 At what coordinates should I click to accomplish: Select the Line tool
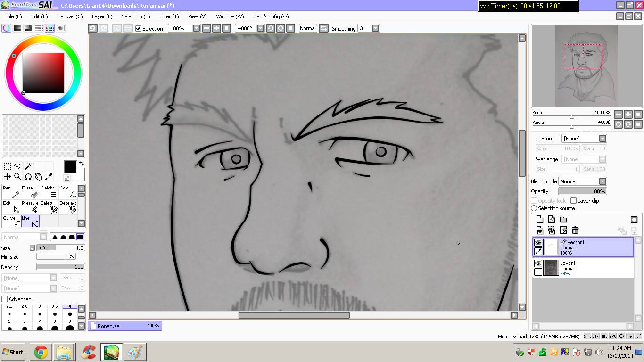point(30,222)
